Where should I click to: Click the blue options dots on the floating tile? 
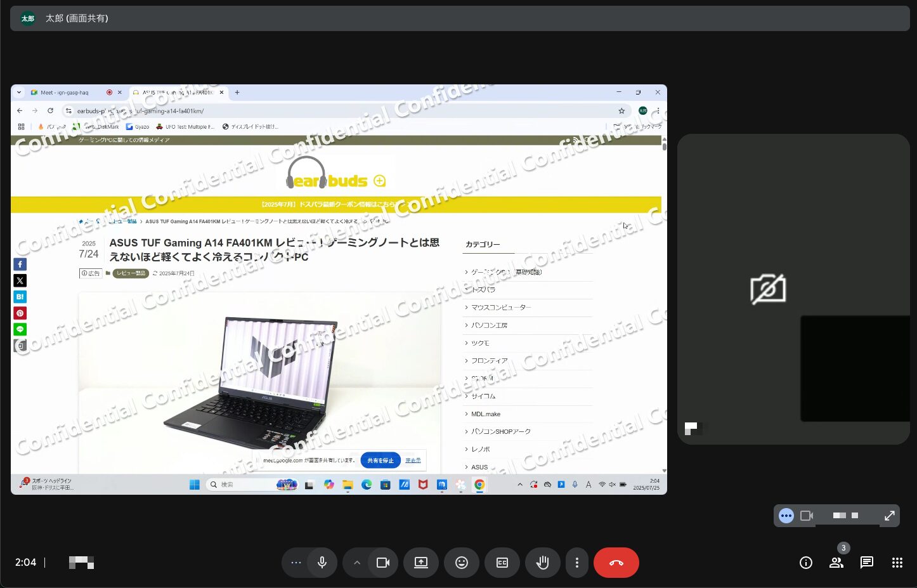786,516
